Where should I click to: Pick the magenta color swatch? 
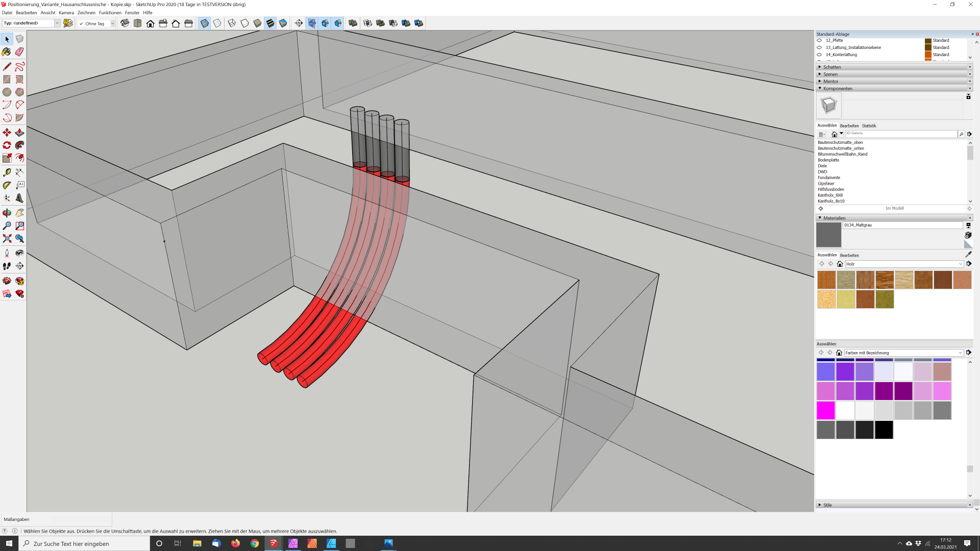pyautogui.click(x=825, y=410)
